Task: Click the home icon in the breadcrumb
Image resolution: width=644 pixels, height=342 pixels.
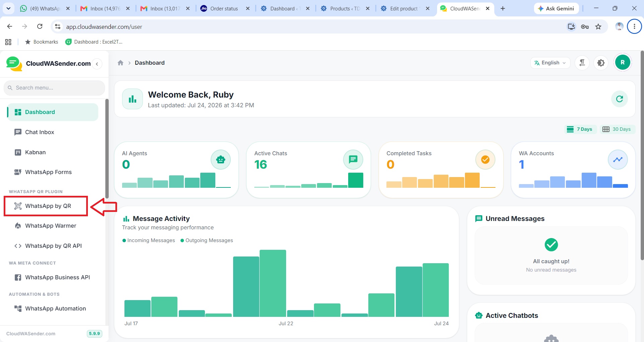Action: coord(120,63)
